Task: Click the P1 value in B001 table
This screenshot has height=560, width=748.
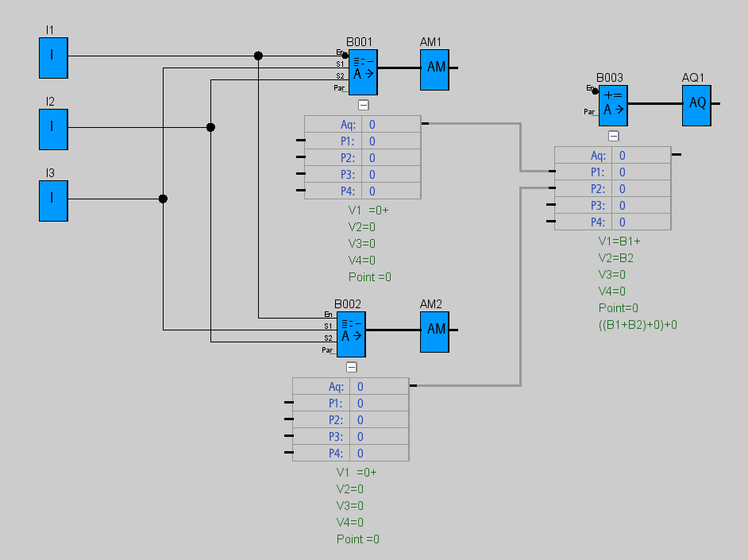Action: coord(391,141)
